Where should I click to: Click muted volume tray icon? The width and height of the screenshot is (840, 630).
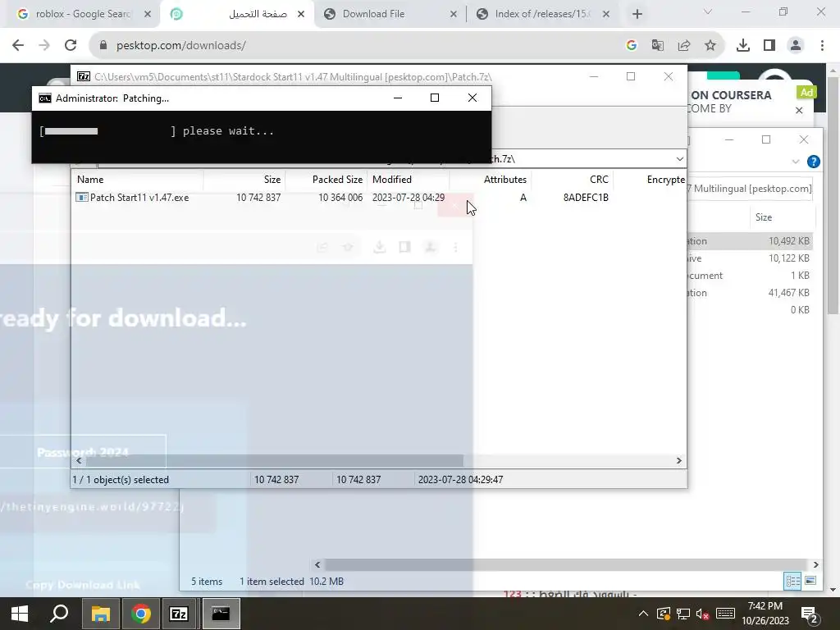click(703, 614)
